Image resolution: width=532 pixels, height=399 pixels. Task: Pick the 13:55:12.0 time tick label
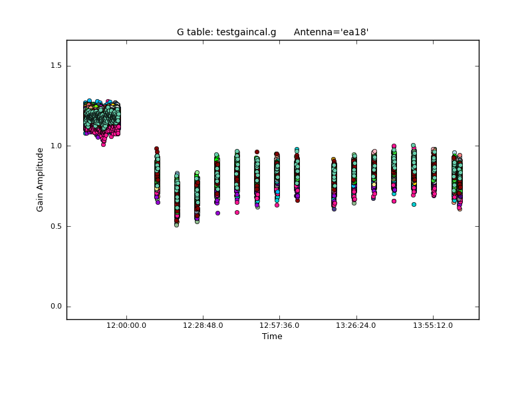(433, 325)
